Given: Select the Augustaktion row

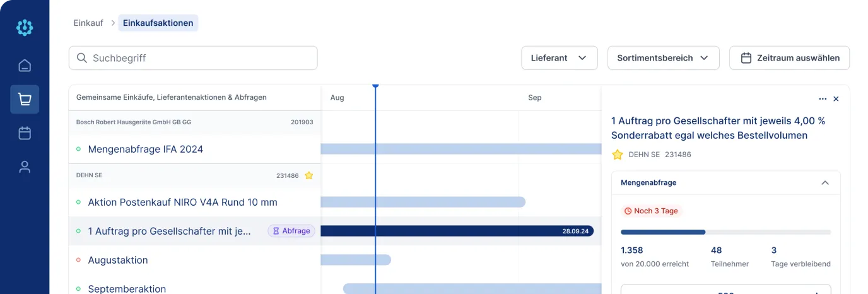Looking at the screenshot, I should coord(194,260).
